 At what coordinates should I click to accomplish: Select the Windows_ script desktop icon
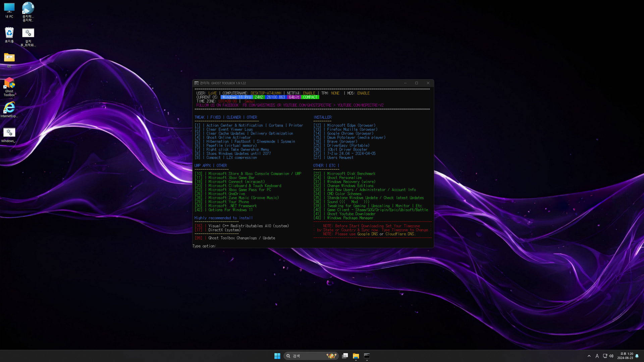click(x=9, y=133)
